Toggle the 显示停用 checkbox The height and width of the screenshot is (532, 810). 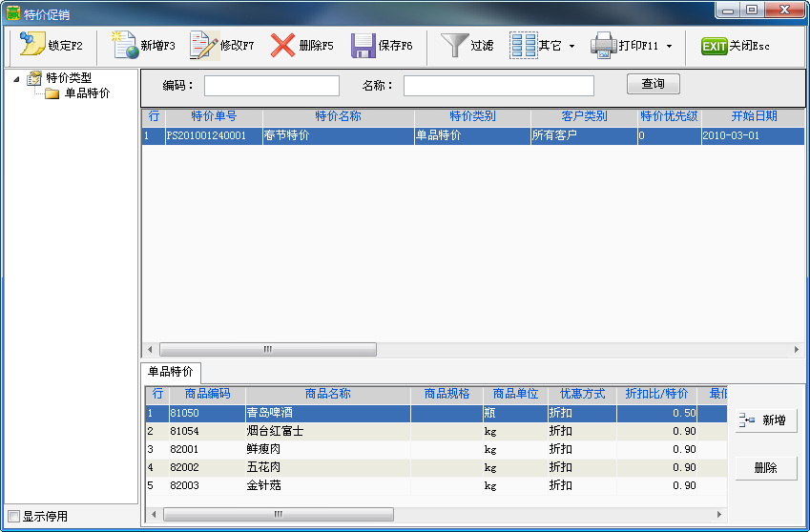[13, 516]
